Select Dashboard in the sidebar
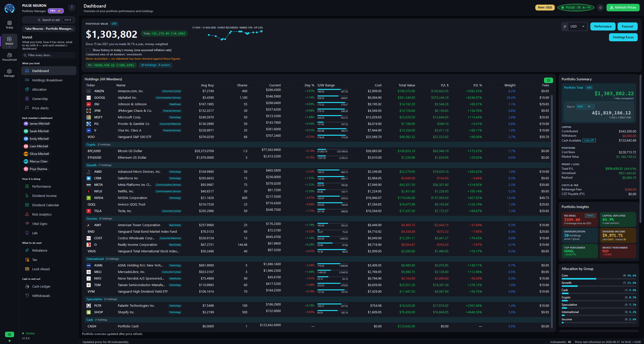The width and height of the screenshot is (644, 344). pyautogui.click(x=49, y=71)
